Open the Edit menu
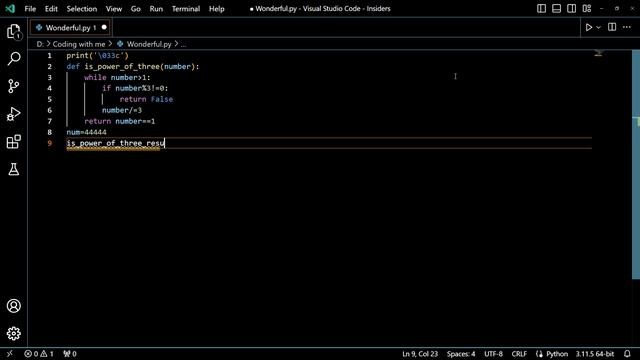The width and height of the screenshot is (640, 360). [51, 9]
